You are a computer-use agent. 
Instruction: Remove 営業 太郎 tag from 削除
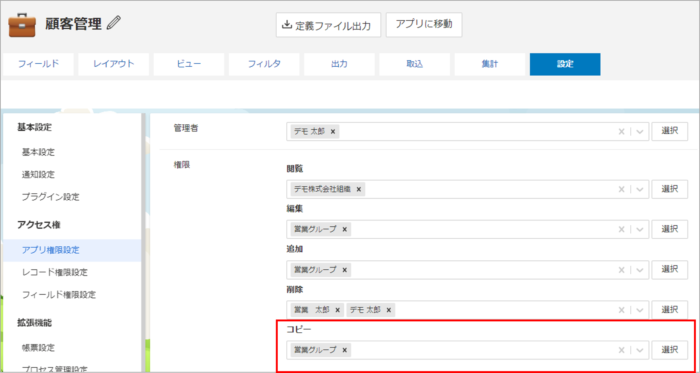[338, 310]
